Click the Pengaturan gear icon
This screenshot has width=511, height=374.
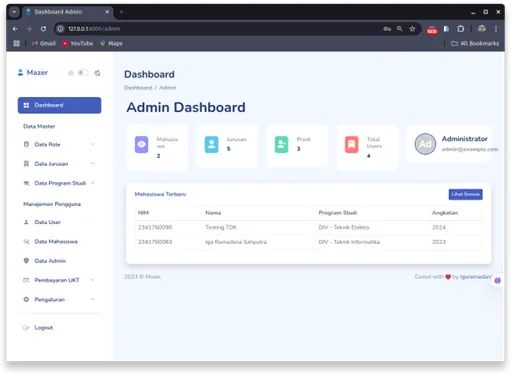click(26, 299)
